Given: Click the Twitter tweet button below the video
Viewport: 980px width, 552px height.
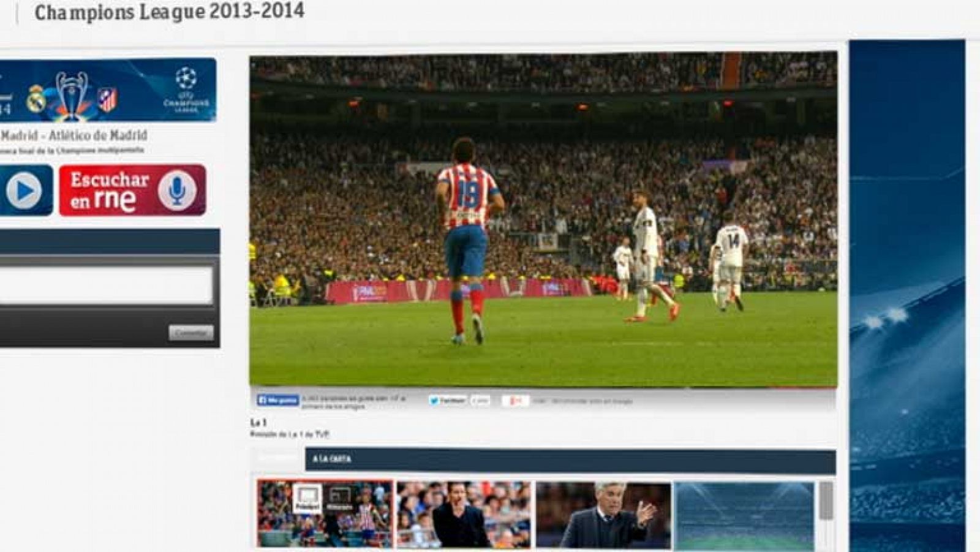Looking at the screenshot, I should point(447,401).
